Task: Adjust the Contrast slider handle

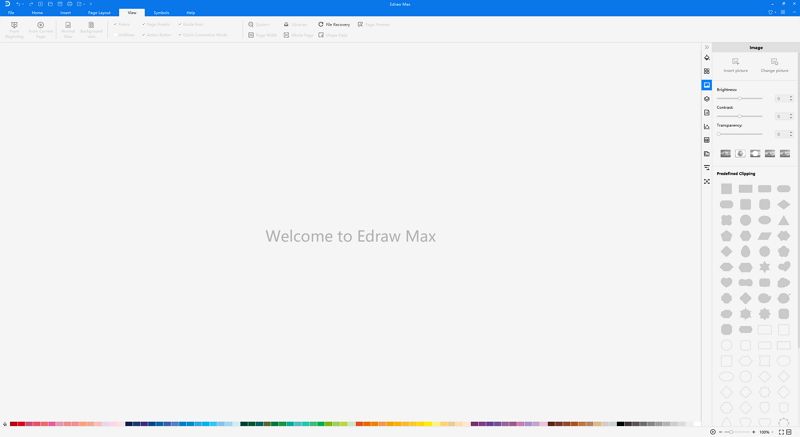Action: pyautogui.click(x=739, y=116)
